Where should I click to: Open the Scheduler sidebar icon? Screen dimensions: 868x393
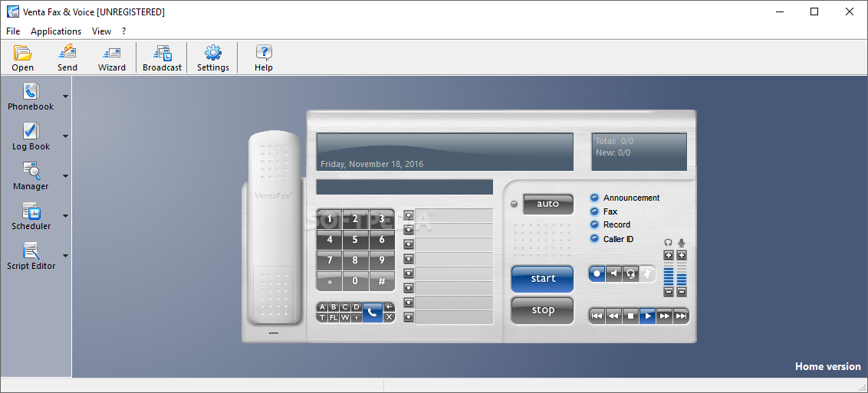31,210
